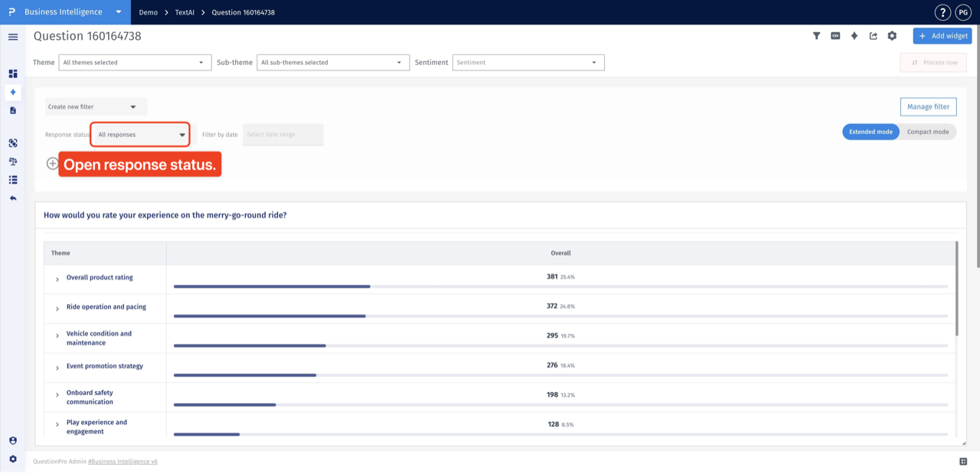Image resolution: width=980 pixels, height=474 pixels.
Task: Click the filter funnel icon in toolbar
Action: (816, 36)
